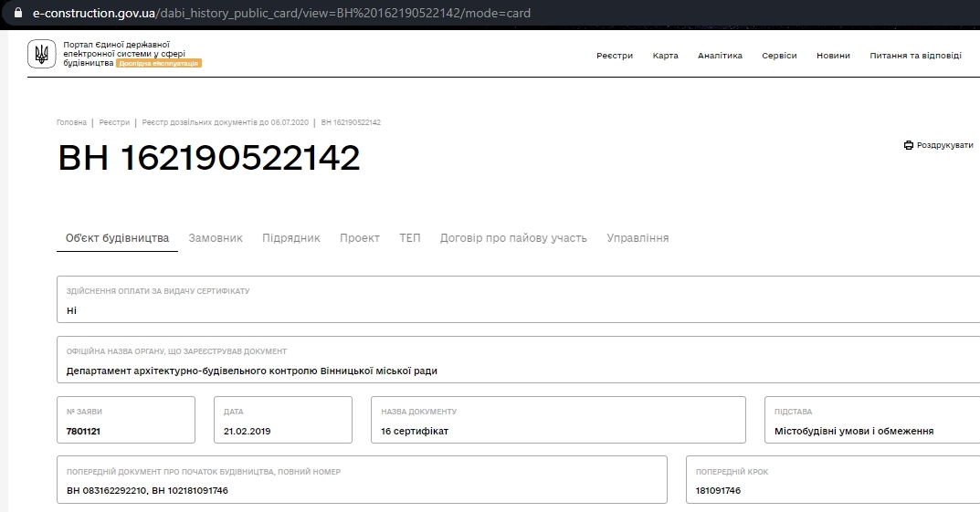Open the Проект tab
Image resolution: width=980 pixels, height=512 pixels.
click(x=359, y=238)
